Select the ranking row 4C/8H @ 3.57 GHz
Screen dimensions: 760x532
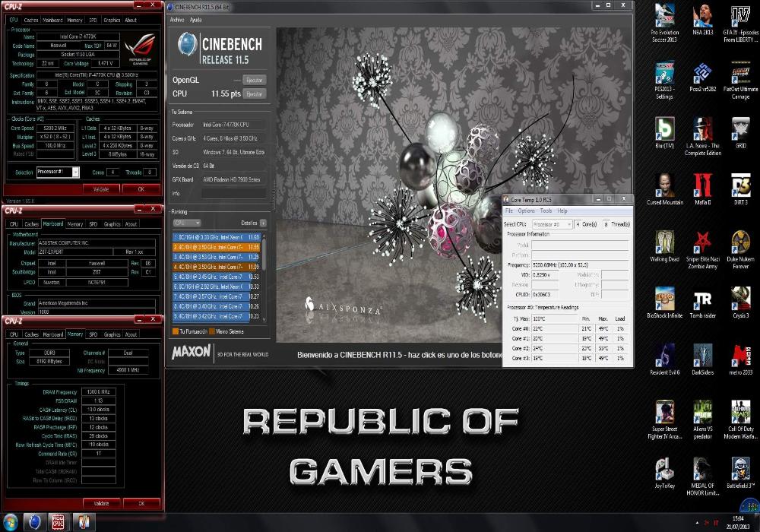(x=216, y=296)
